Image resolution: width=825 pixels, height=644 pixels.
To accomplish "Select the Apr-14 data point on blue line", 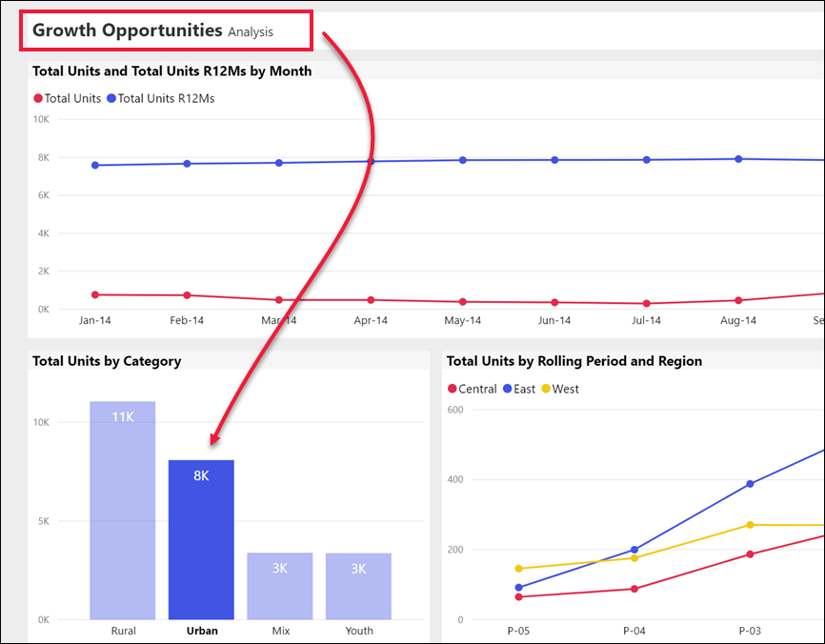I will [370, 161].
